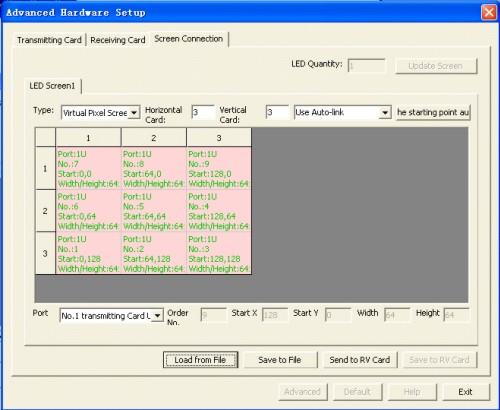Viewport: 500px width, 410px height.
Task: Select grid cell with card No.:5
Action: tap(154, 211)
